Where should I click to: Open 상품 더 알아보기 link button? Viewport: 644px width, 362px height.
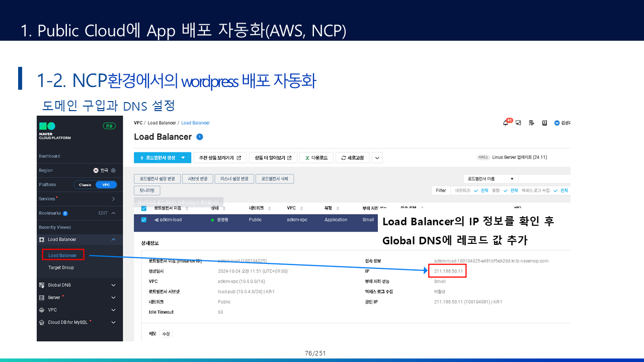(x=273, y=158)
